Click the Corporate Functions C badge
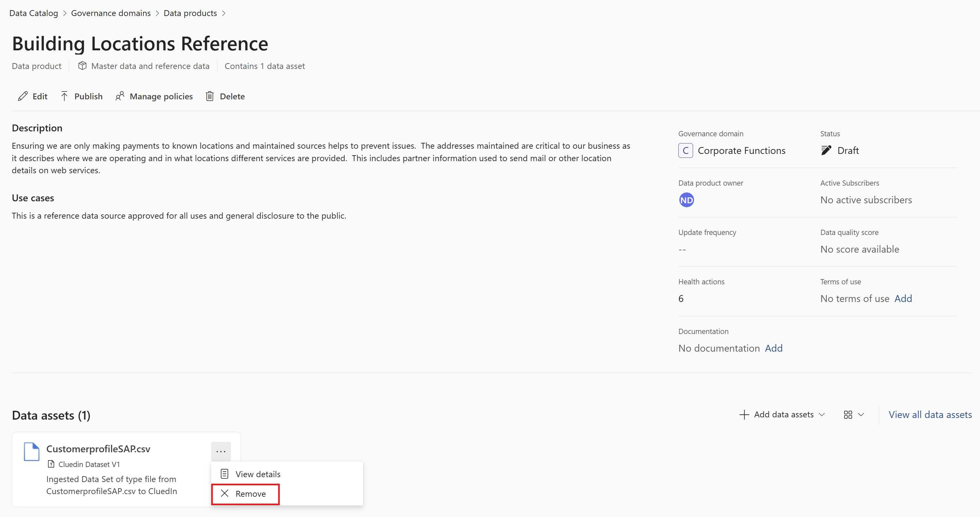The image size is (980, 517). click(x=686, y=150)
